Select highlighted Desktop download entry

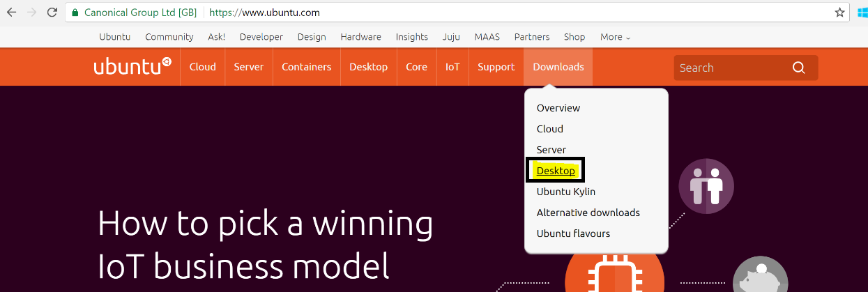pos(556,171)
